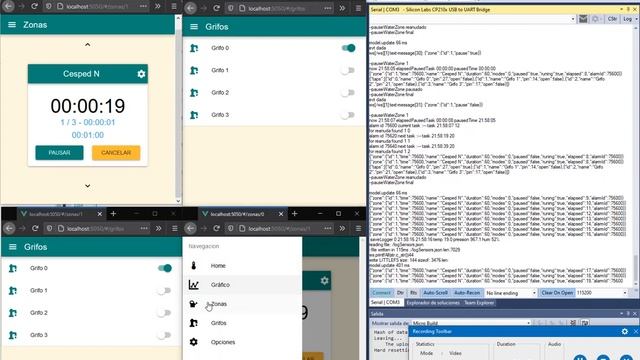This screenshot has width=640, height=360.
Task: Click Connect button in serial monitor
Action: pyautogui.click(x=382, y=293)
